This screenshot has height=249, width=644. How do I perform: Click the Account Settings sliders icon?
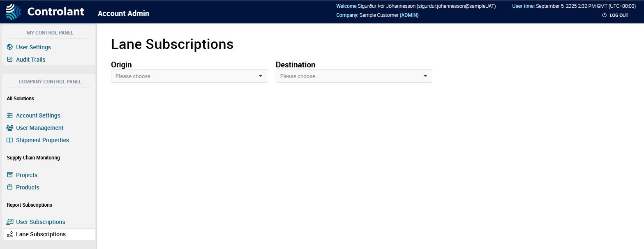point(10,115)
